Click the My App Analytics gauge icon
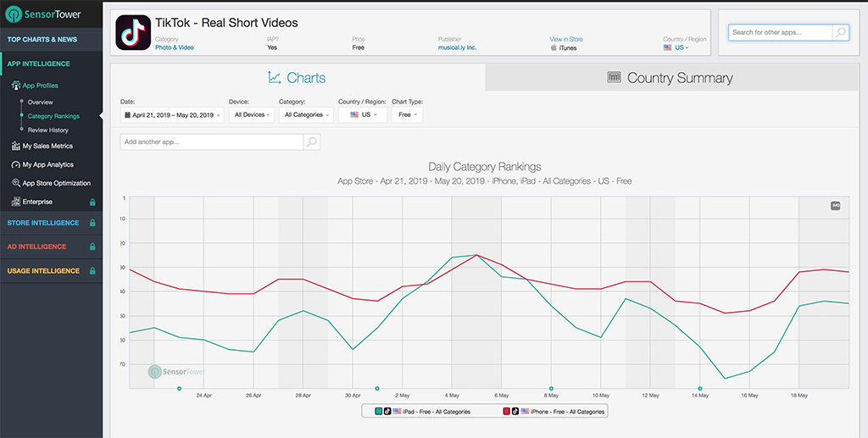The width and height of the screenshot is (868, 438). [16, 165]
